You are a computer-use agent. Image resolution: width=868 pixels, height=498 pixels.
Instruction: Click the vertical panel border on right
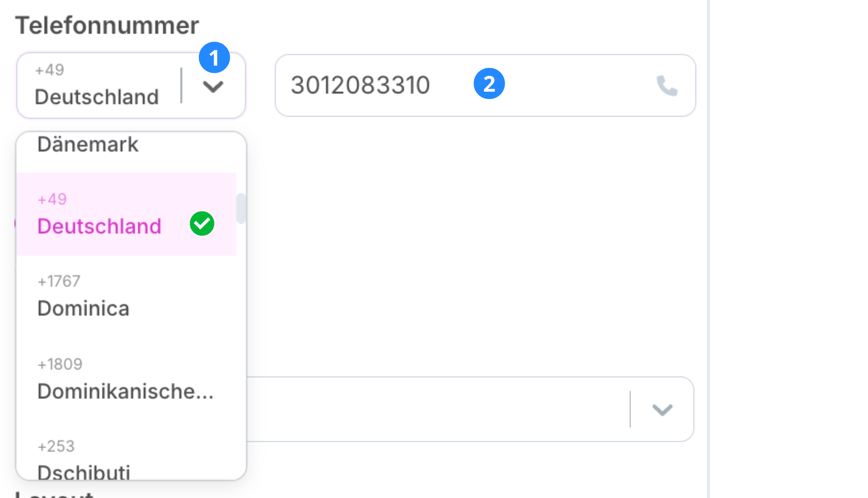click(708, 249)
